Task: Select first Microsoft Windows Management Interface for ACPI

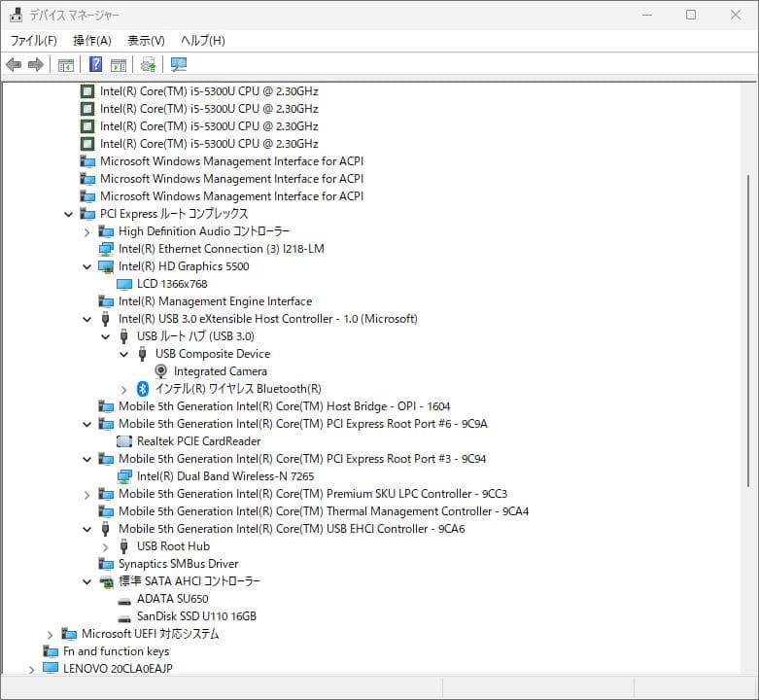Action: [231, 161]
